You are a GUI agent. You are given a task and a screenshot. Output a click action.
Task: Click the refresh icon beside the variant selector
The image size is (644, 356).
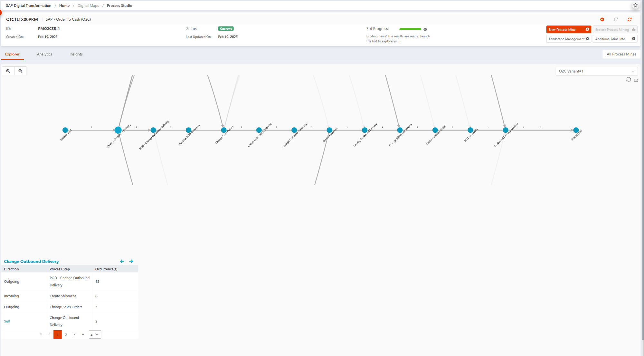pyautogui.click(x=629, y=79)
